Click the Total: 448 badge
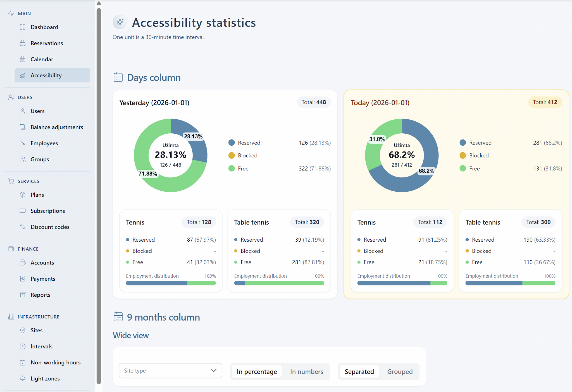 tap(314, 102)
